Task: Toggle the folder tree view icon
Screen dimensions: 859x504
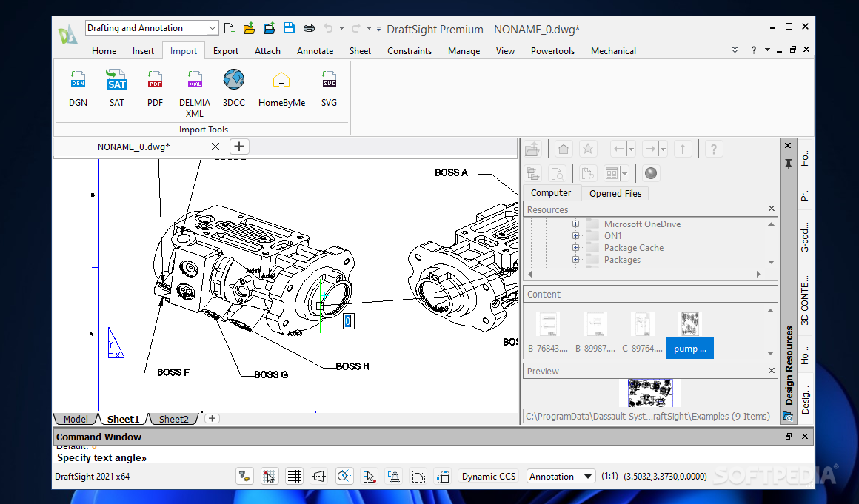Action: [x=533, y=173]
